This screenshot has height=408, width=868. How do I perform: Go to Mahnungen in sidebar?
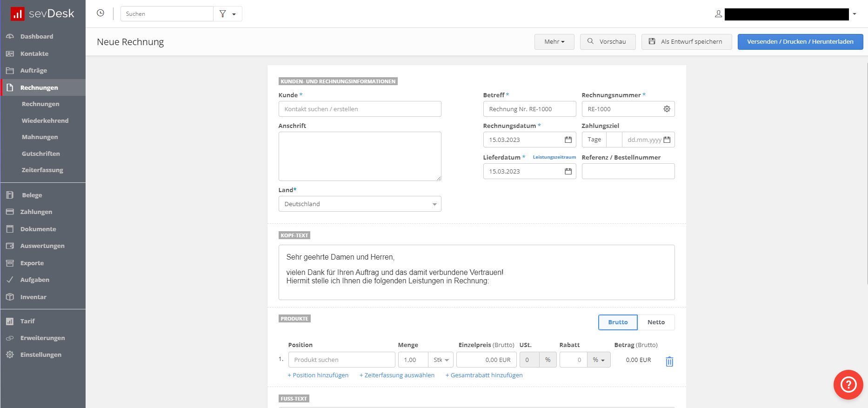click(x=40, y=137)
